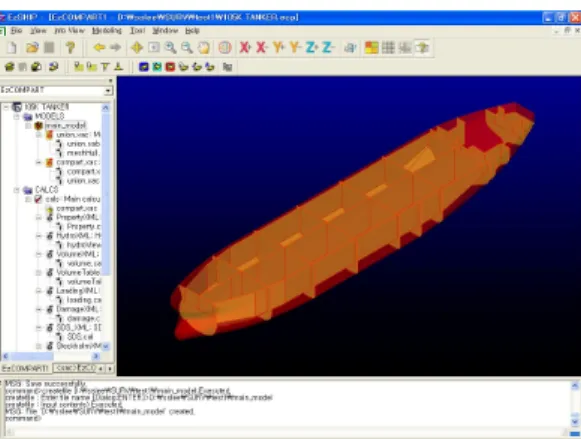This screenshot has height=439, width=581.
Task: Select the main_model tree item
Action: tap(66, 126)
